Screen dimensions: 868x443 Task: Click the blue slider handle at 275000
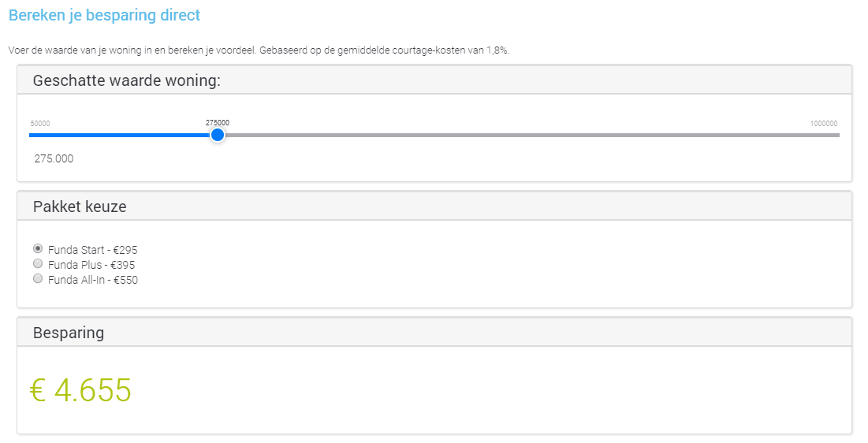(218, 135)
